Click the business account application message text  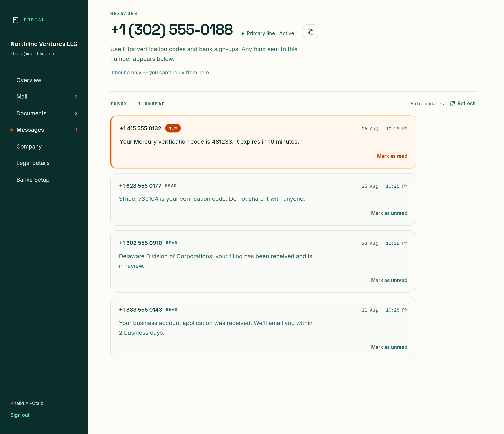pos(216,328)
